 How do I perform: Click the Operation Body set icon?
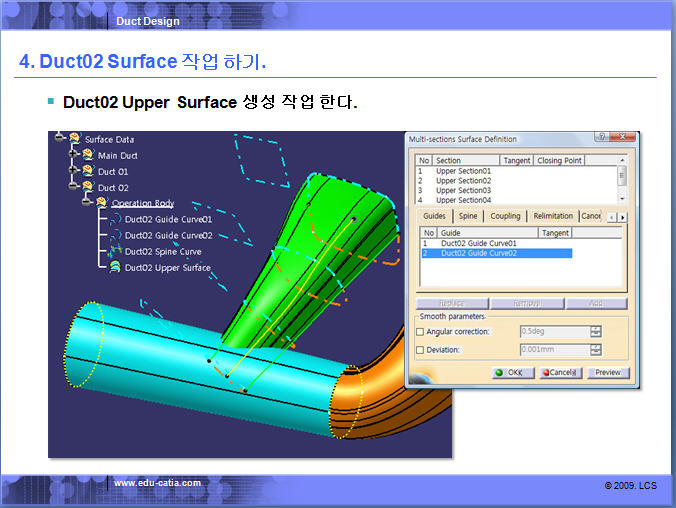pos(100,203)
